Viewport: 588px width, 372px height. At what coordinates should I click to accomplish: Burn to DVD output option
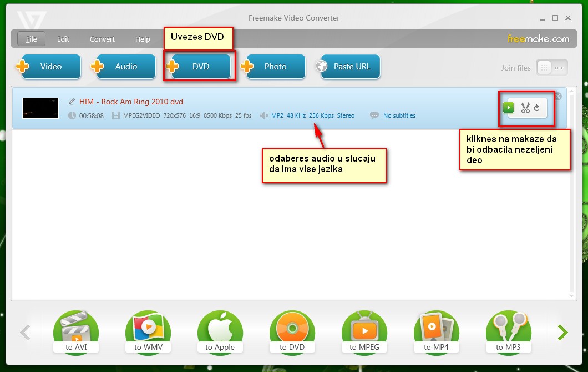[292, 332]
